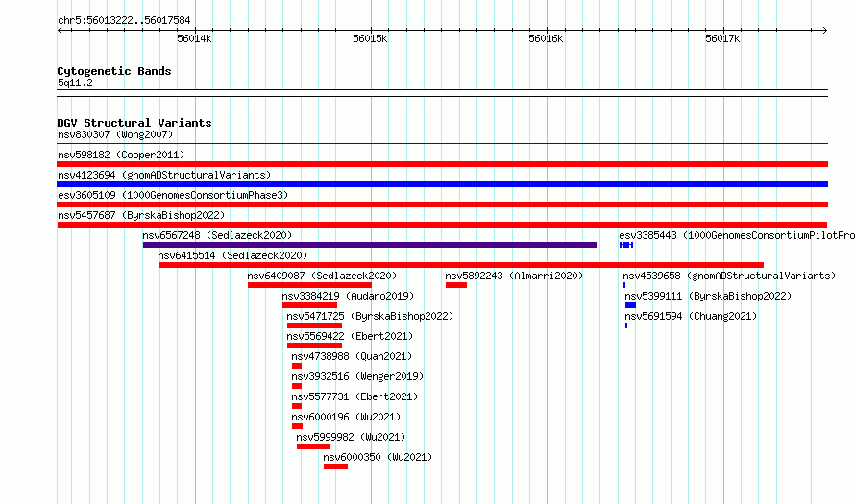Select the nsv5399111 blue variant bar

click(630, 305)
